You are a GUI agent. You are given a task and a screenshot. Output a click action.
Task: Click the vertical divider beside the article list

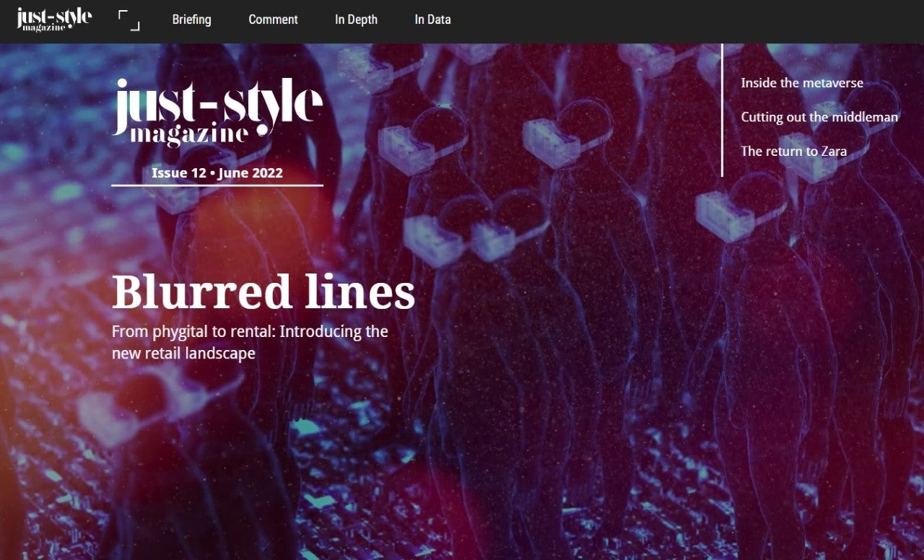tap(722, 110)
